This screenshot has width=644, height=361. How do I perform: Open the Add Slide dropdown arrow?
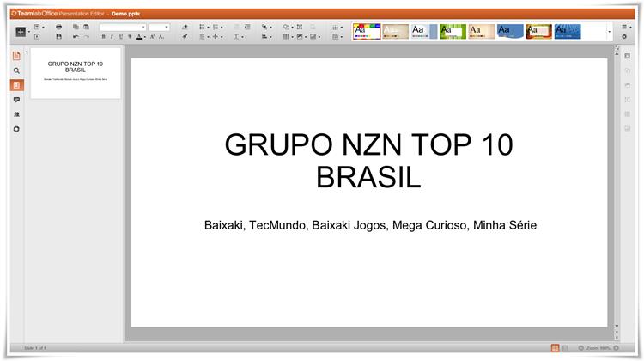coord(29,32)
